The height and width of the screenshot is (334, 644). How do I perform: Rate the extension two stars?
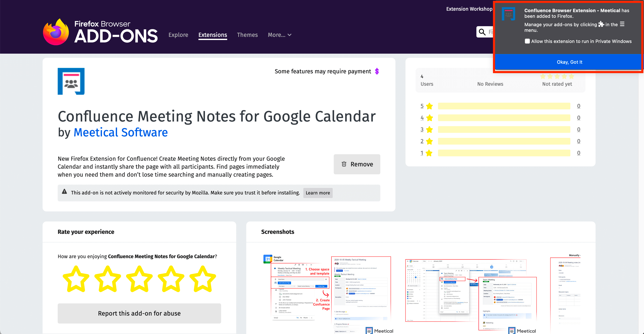107,279
